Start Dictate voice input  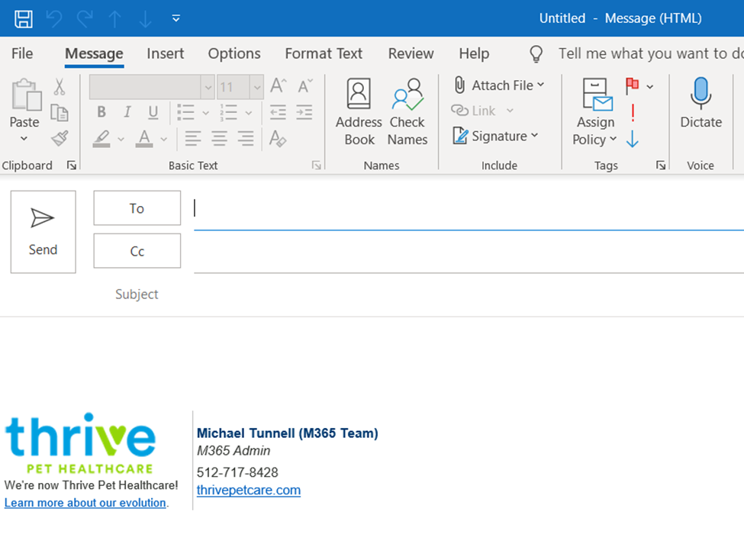click(701, 105)
